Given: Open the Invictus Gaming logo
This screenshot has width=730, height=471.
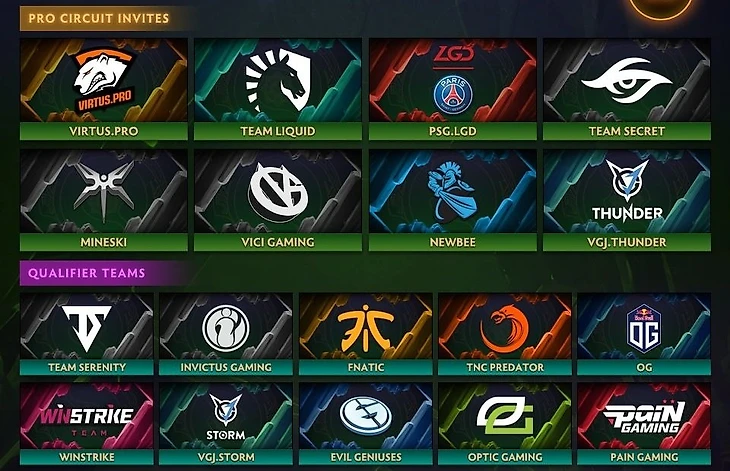Looking at the screenshot, I should point(226,328).
